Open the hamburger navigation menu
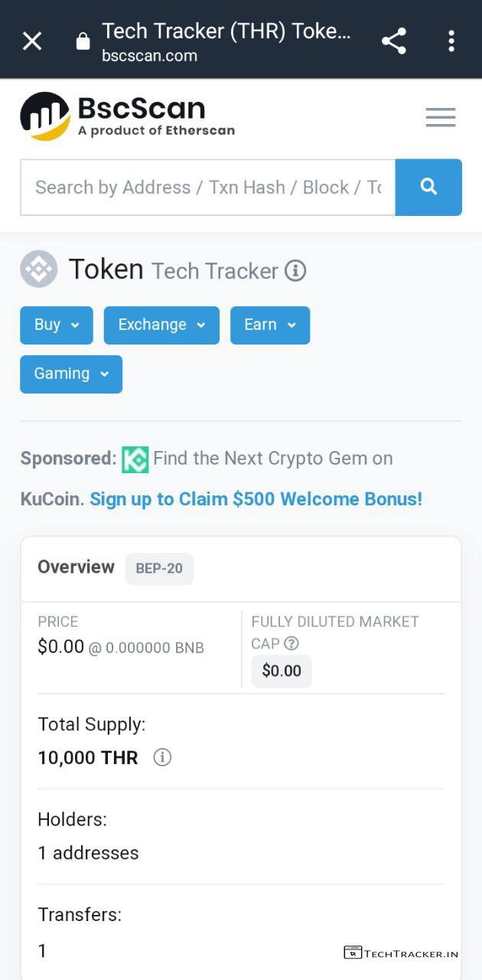482x980 pixels. coord(441,117)
